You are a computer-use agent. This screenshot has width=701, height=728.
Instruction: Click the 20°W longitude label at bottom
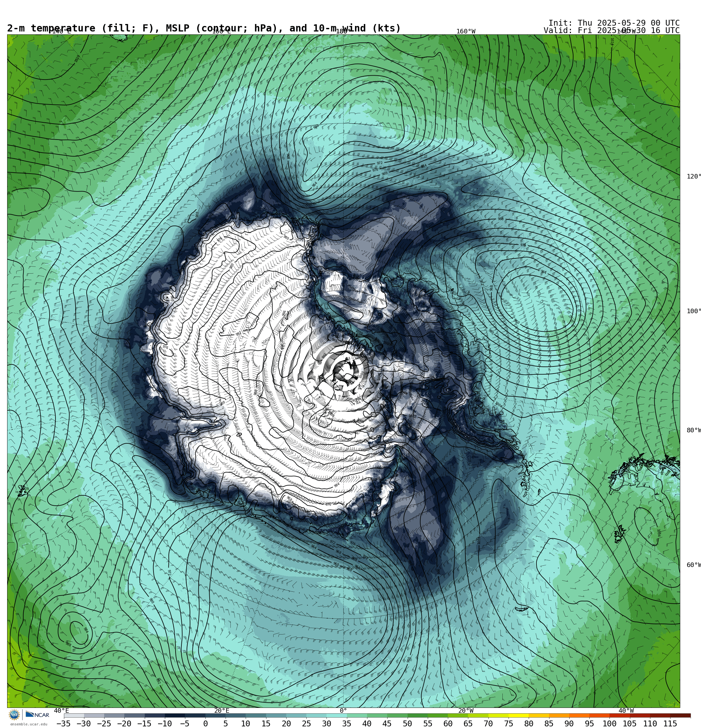coord(466,710)
